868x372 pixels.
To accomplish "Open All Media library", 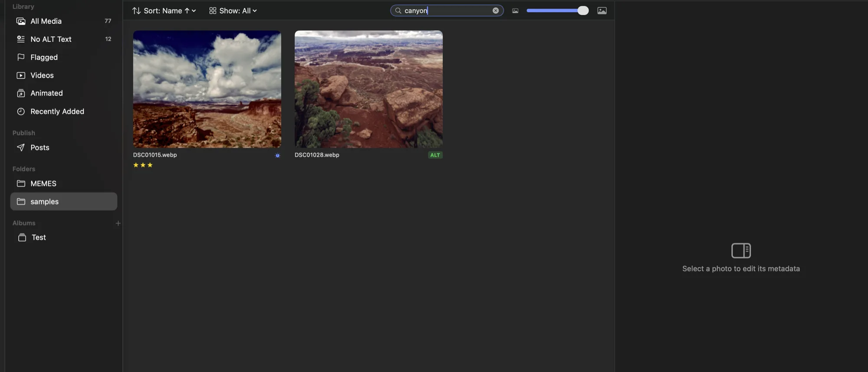I will point(64,21).
